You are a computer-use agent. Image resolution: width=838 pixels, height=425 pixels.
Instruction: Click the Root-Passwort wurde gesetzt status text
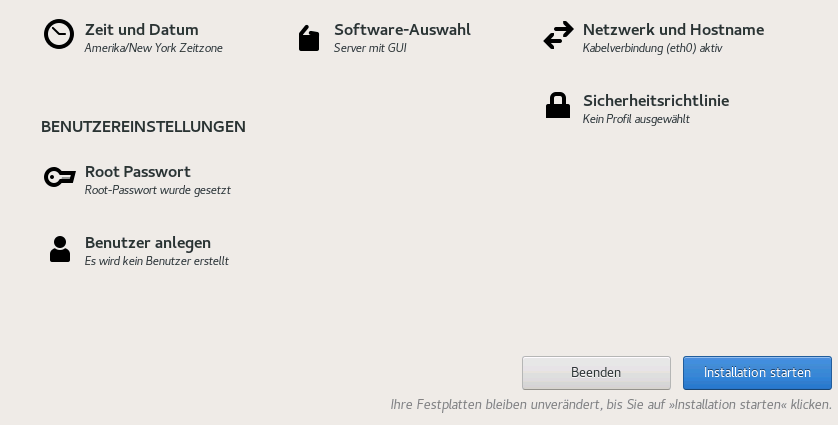tap(158, 190)
